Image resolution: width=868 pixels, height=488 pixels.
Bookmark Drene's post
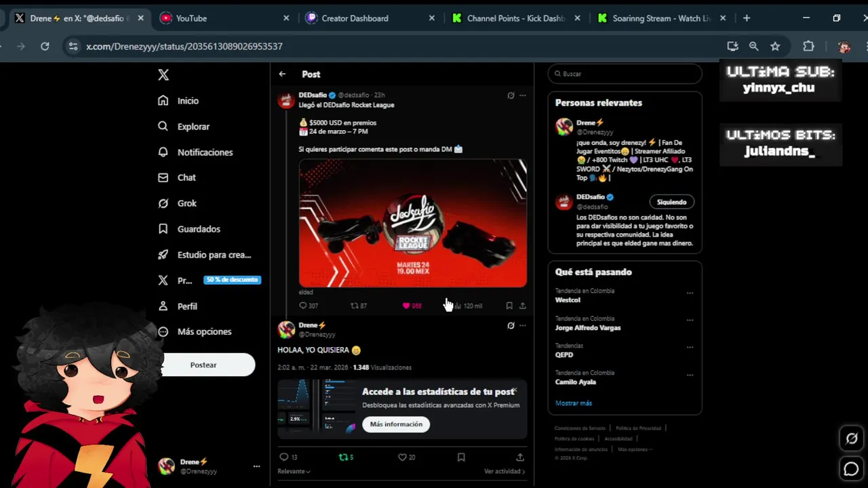[x=461, y=457]
